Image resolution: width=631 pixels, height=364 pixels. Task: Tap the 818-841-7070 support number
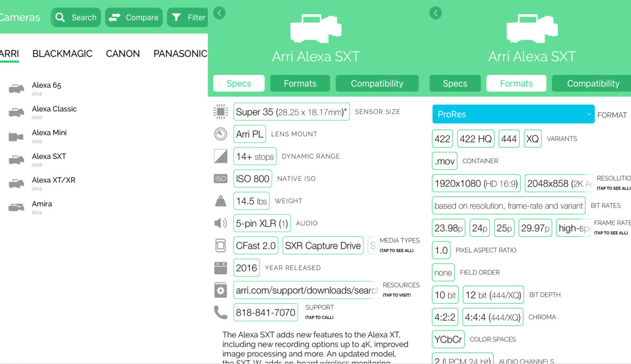point(266,313)
